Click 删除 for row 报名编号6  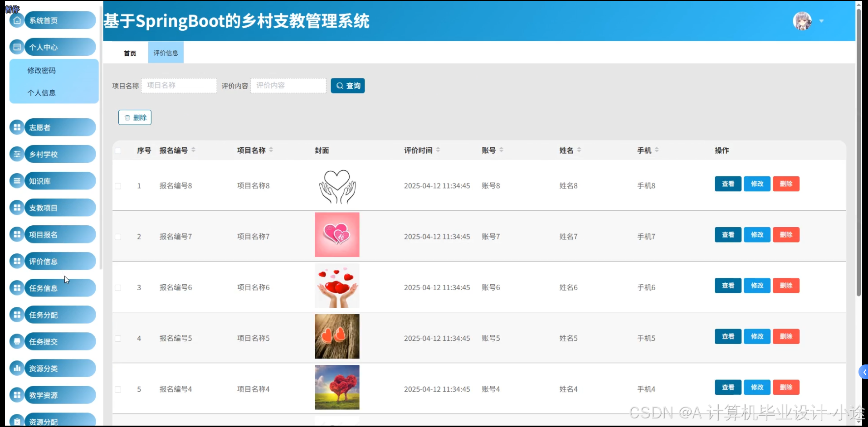pyautogui.click(x=786, y=285)
